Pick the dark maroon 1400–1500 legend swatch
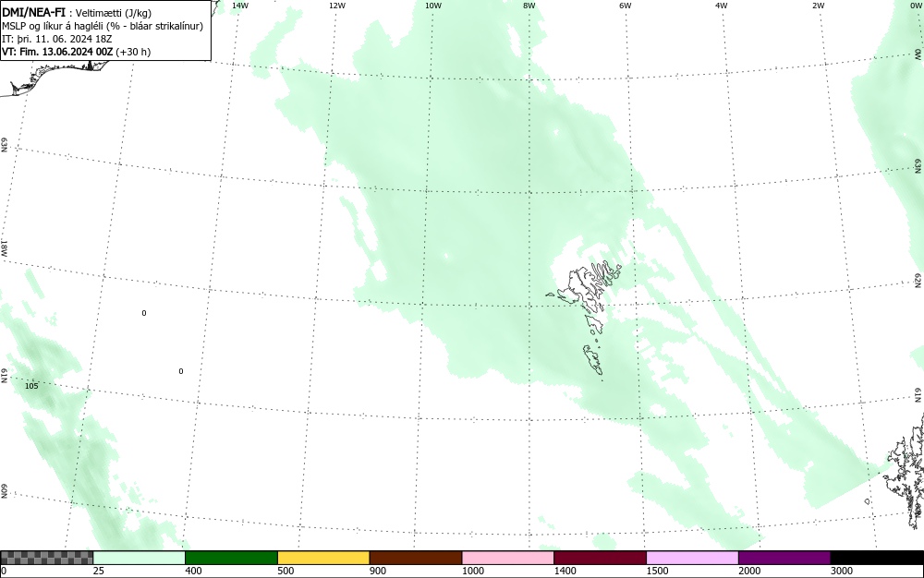The image size is (924, 578). point(600,558)
